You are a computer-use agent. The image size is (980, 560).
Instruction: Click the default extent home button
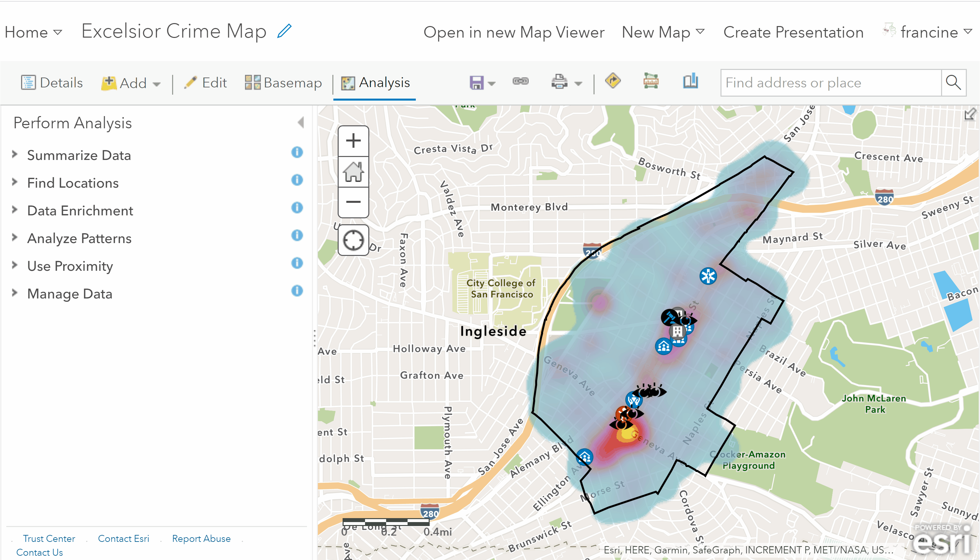[353, 171]
